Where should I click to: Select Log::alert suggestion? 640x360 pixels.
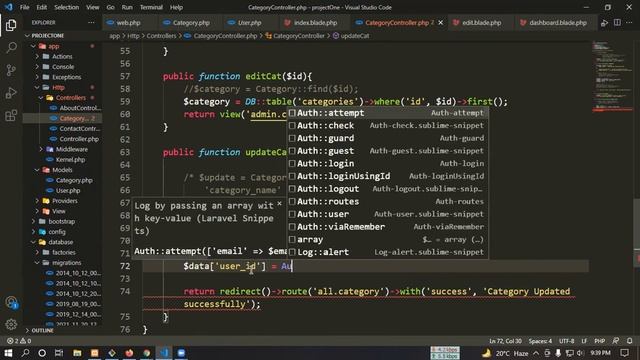[x=387, y=252]
